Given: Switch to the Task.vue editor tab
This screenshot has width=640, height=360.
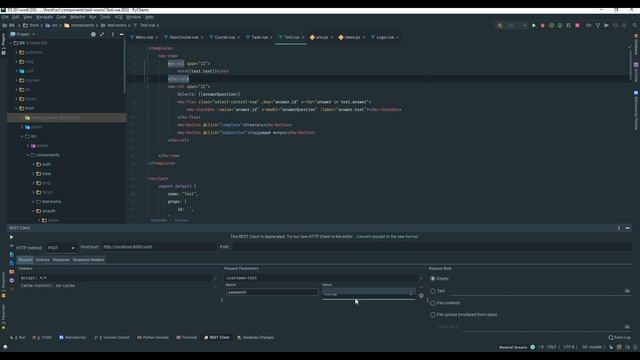Looking at the screenshot, I should [x=259, y=37].
